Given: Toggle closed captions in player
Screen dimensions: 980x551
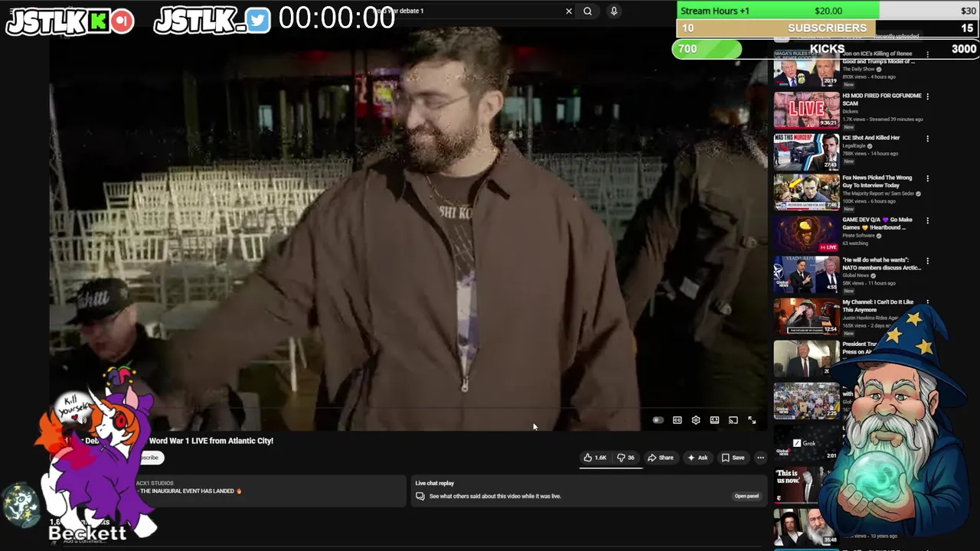Looking at the screenshot, I should pyautogui.click(x=677, y=420).
